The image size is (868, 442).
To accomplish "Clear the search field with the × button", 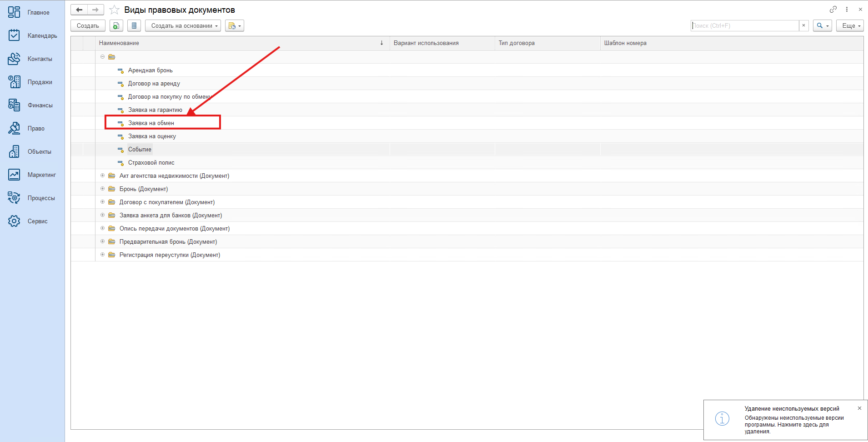I will tap(803, 25).
